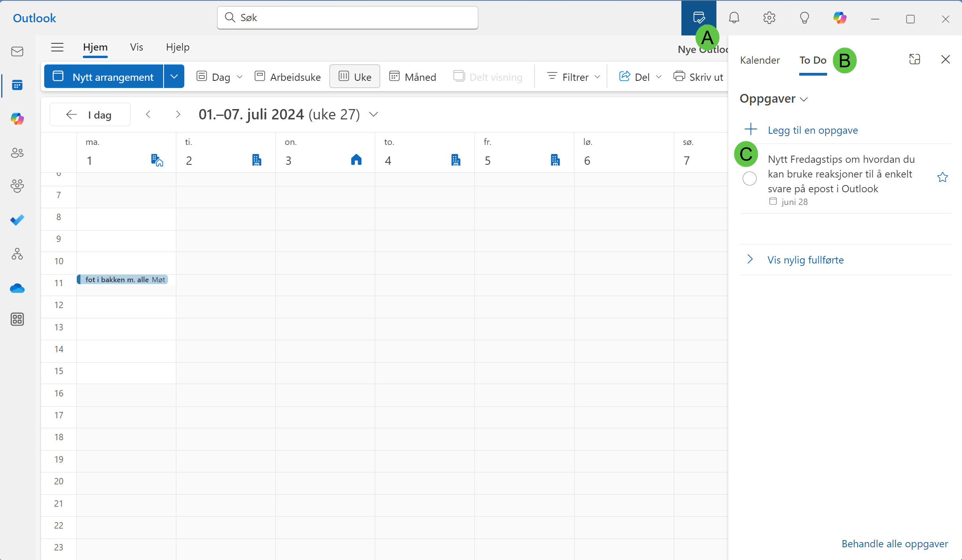Open tips lightbulb icon
Image resolution: width=962 pixels, height=560 pixels.
click(x=804, y=18)
